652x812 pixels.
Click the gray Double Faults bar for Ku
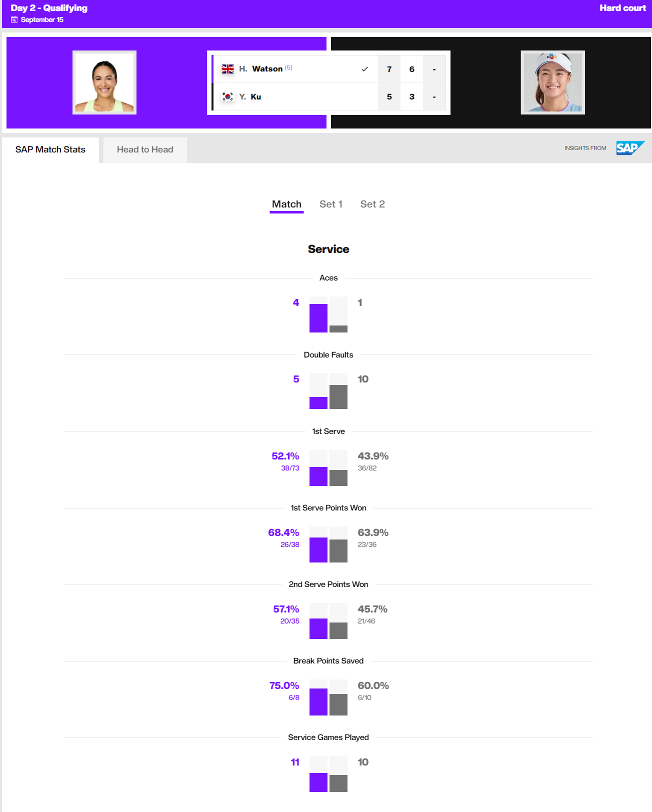coord(338,397)
